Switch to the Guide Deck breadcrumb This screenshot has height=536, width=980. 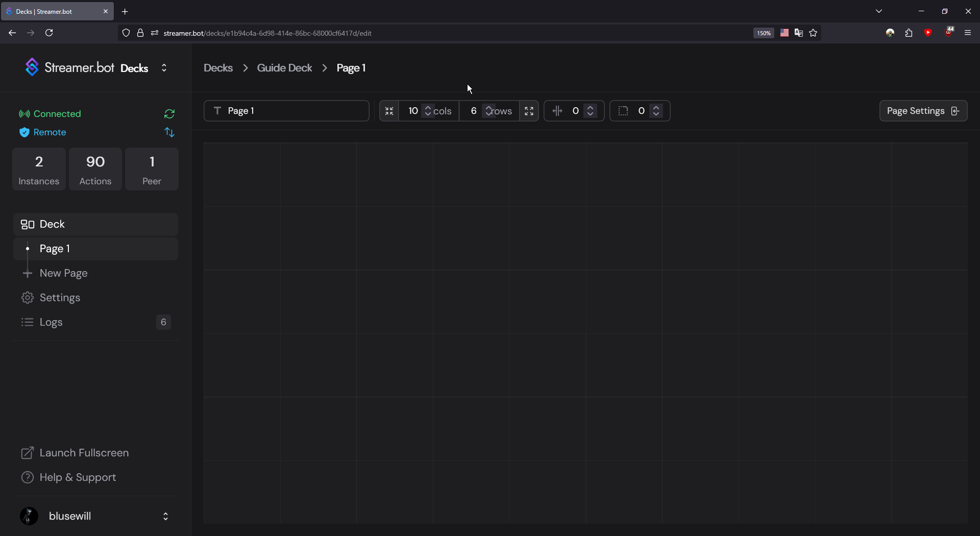284,67
